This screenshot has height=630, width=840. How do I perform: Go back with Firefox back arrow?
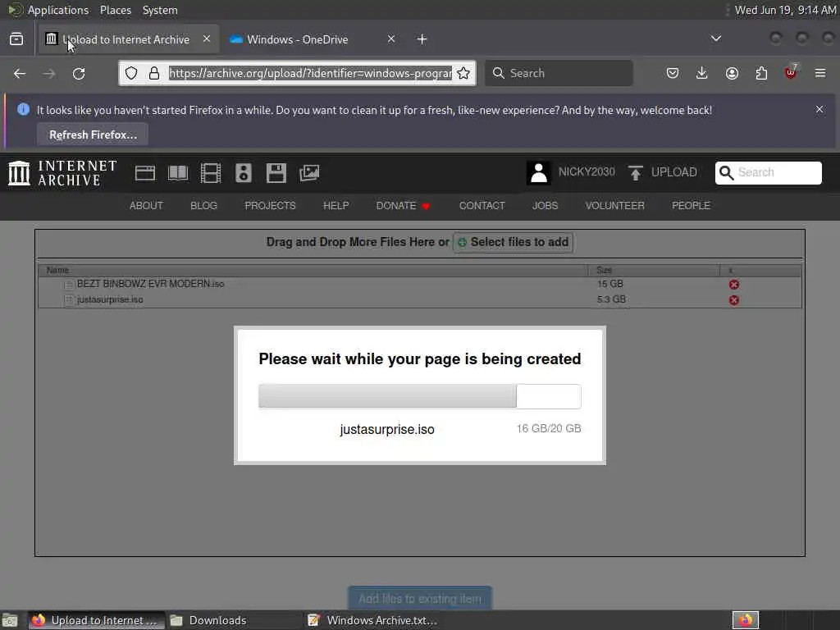point(20,73)
